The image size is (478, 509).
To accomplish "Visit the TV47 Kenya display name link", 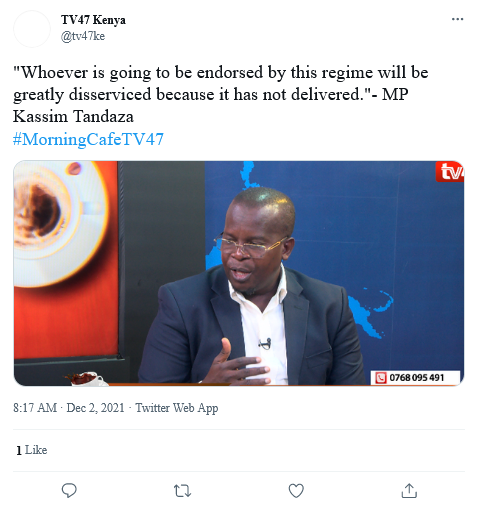I will pos(93,20).
